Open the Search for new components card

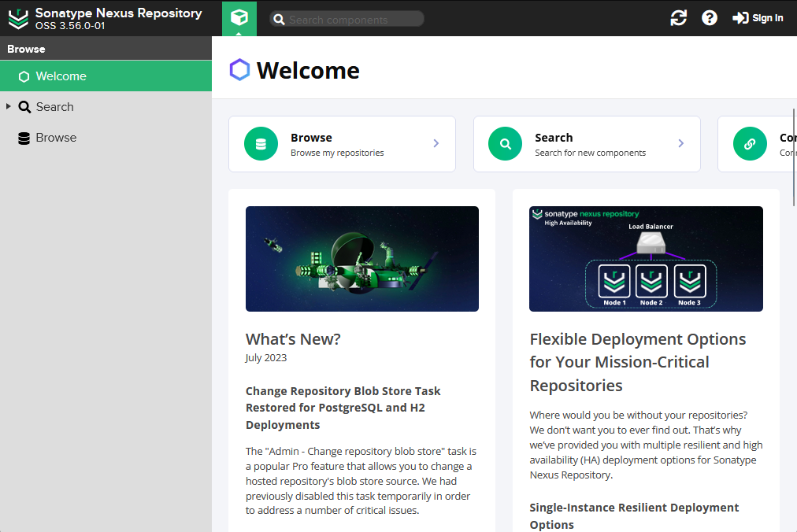[587, 144]
